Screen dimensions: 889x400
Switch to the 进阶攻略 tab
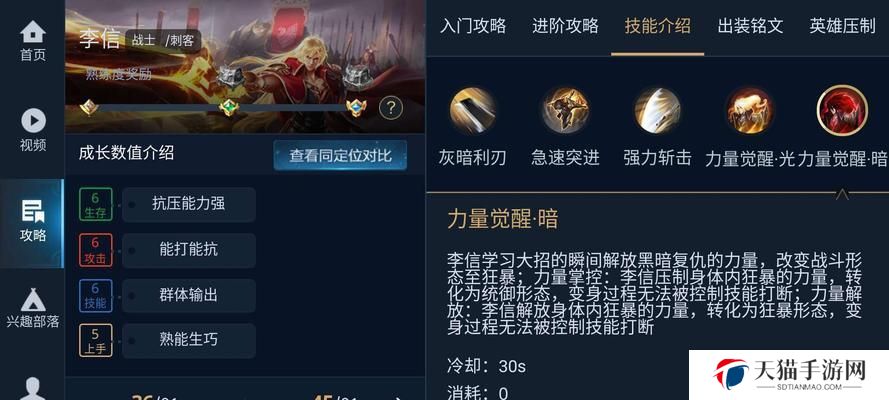(x=565, y=26)
